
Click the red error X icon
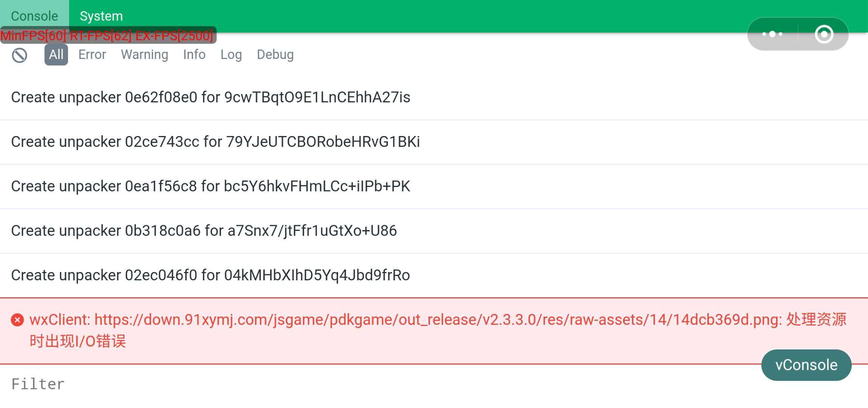point(17,320)
